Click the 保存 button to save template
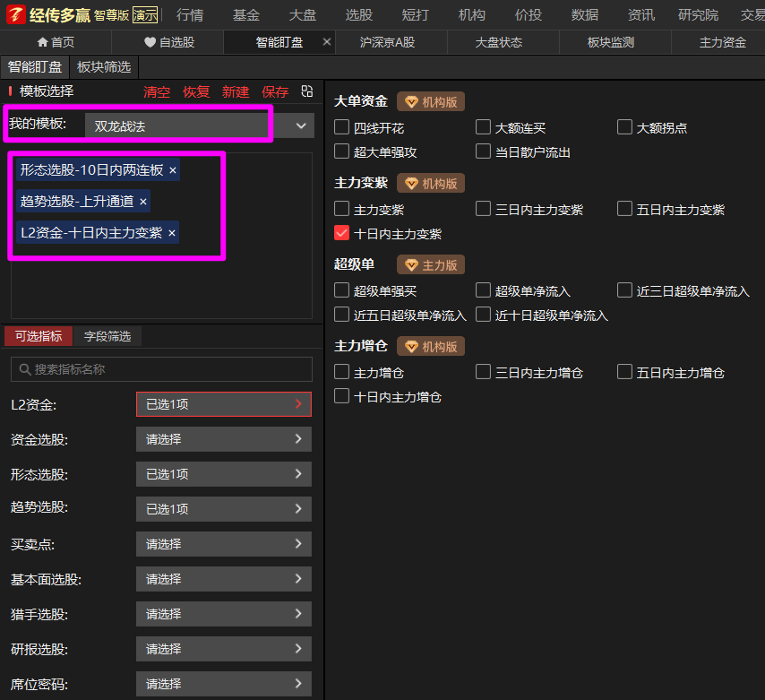Screen dimensions: 765x700 [x=275, y=92]
